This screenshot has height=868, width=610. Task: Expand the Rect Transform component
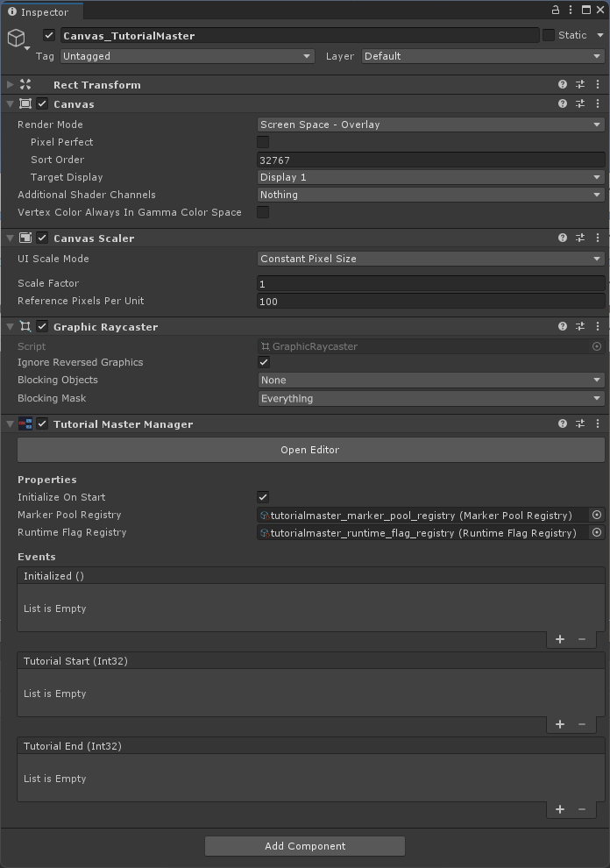click(x=10, y=85)
